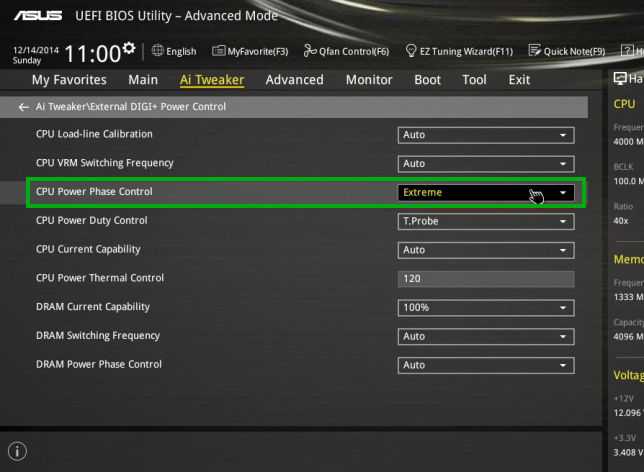644x472 pixels.
Task: Click the External DIGI+ Power Control breadcrumb
Action: coord(159,107)
